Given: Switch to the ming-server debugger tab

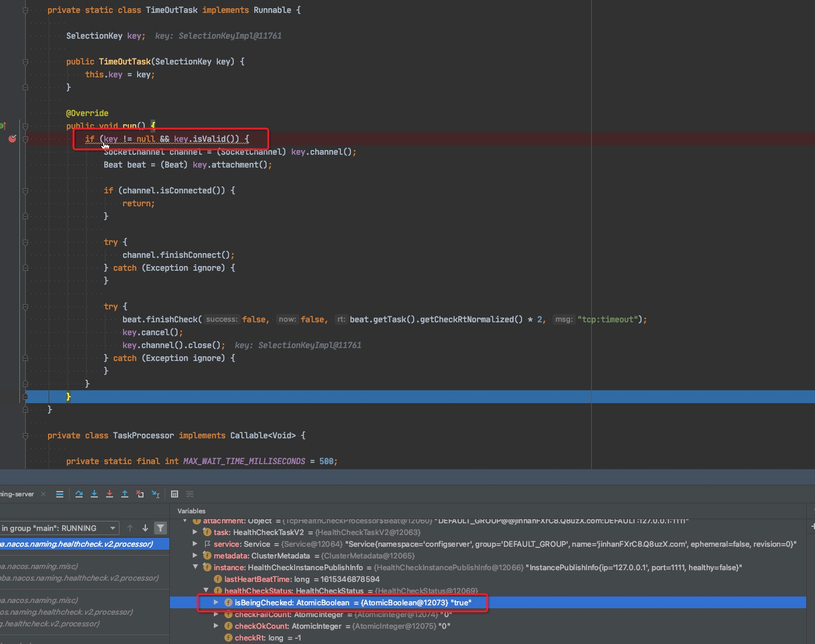Looking at the screenshot, I should [16, 494].
